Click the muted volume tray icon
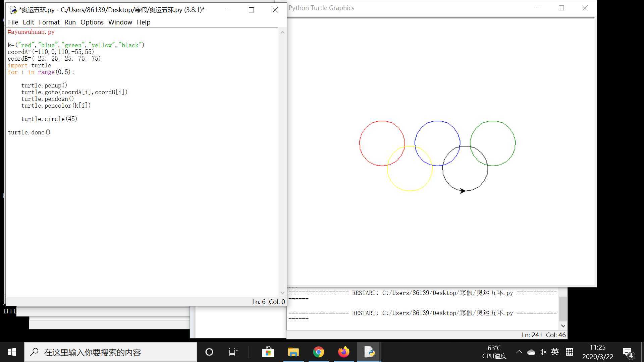 (543, 352)
